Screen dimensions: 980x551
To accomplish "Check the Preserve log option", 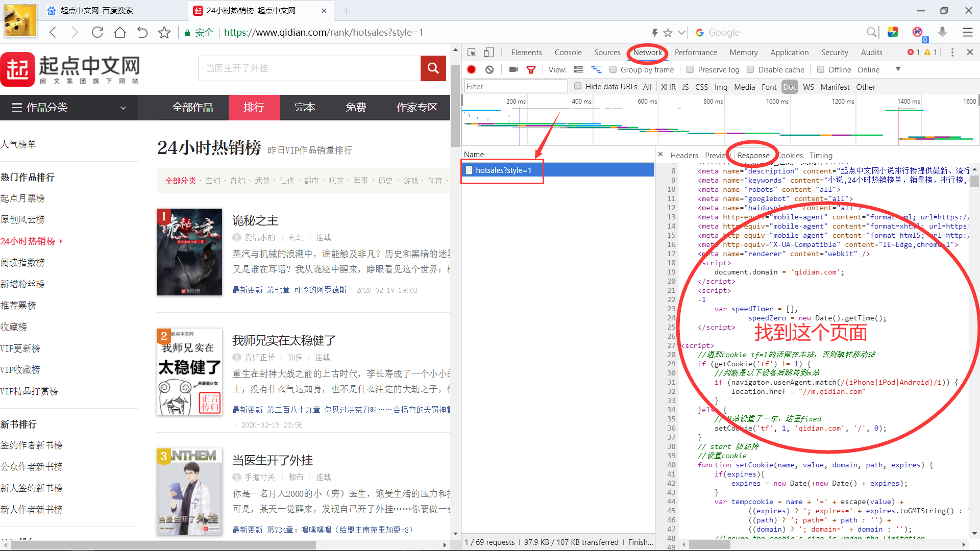I will [x=690, y=69].
